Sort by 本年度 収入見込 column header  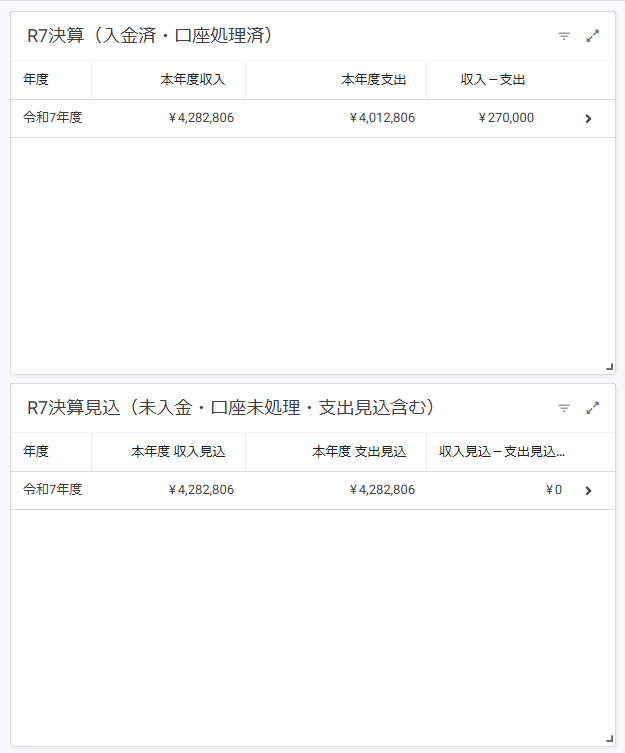178,452
